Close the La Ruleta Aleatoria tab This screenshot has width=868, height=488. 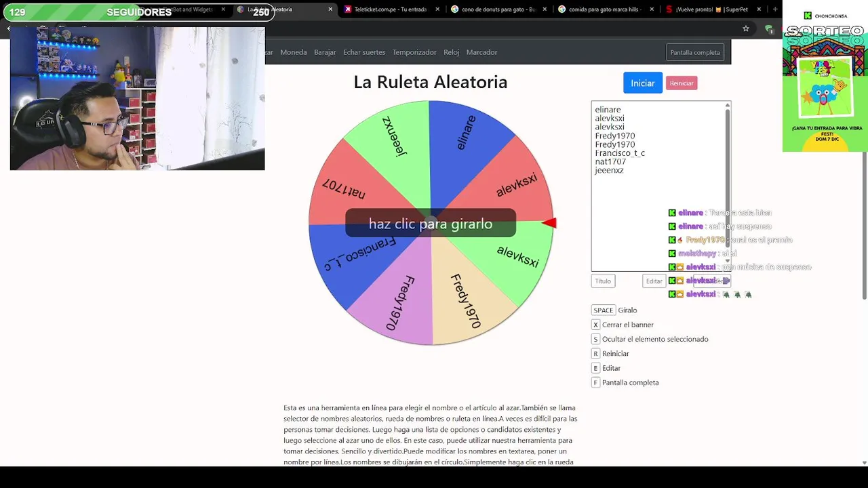[x=330, y=9]
